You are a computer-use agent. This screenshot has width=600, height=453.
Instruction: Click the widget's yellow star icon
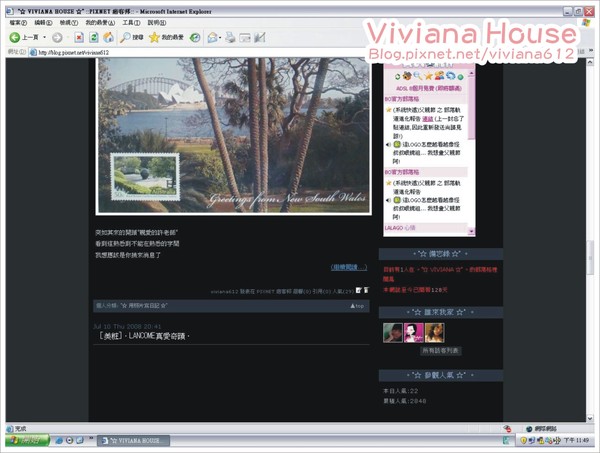(x=428, y=76)
